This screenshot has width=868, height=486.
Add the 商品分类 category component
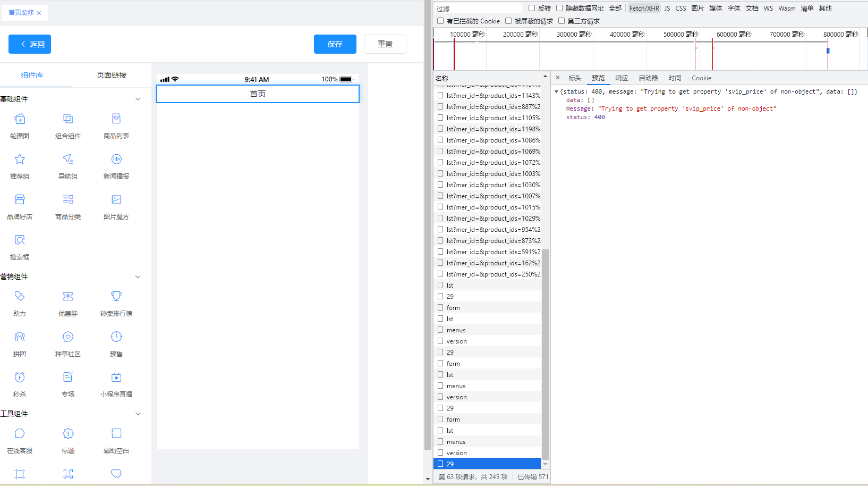click(68, 207)
